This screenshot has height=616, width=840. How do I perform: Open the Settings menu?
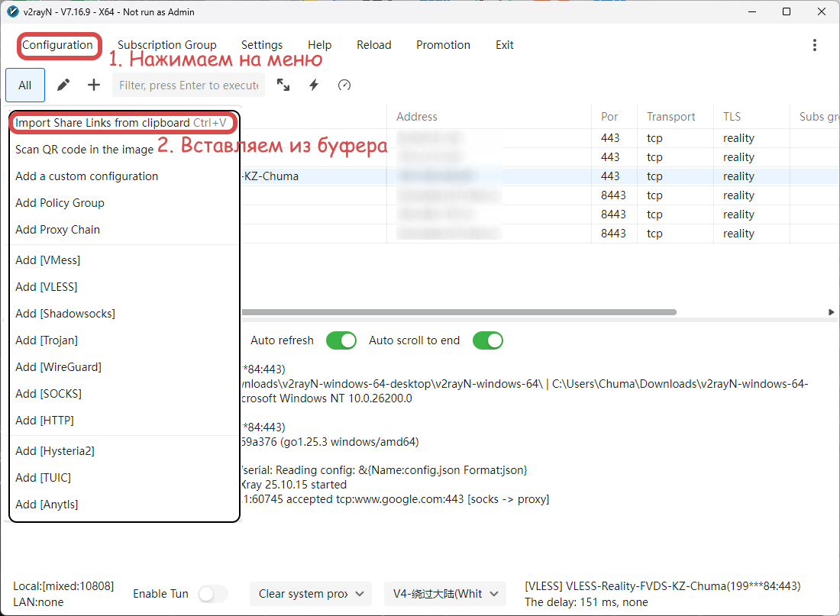262,45
